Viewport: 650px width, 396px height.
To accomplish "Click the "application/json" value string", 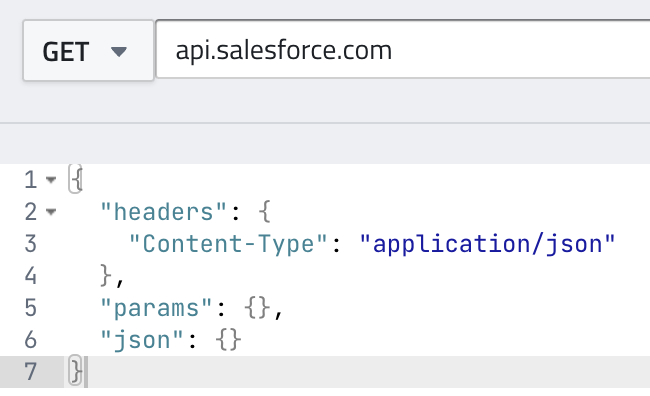I will (x=487, y=244).
